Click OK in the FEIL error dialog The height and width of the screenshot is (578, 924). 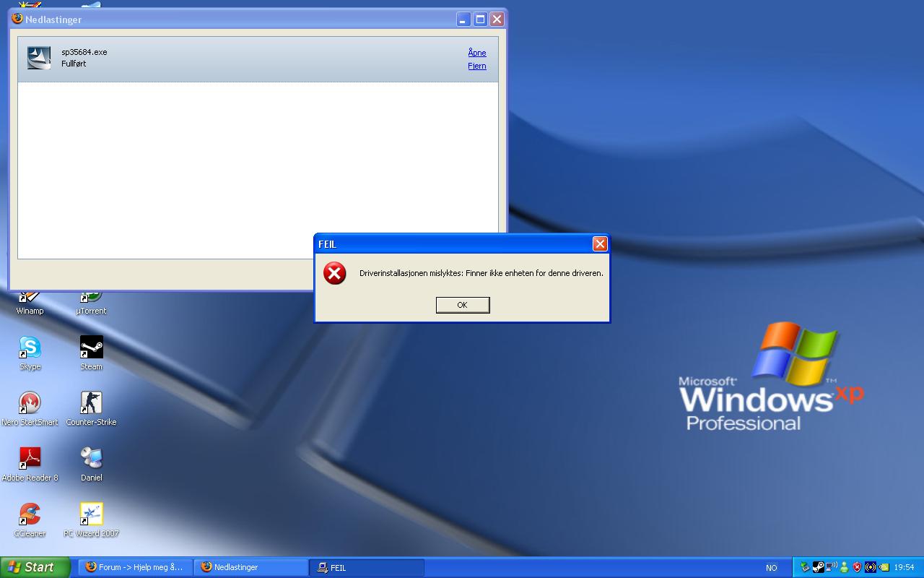(x=463, y=305)
